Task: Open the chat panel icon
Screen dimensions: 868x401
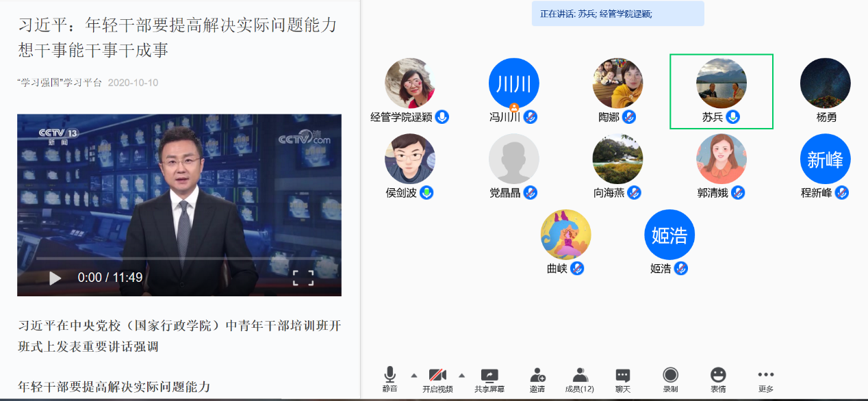Action: point(622,375)
